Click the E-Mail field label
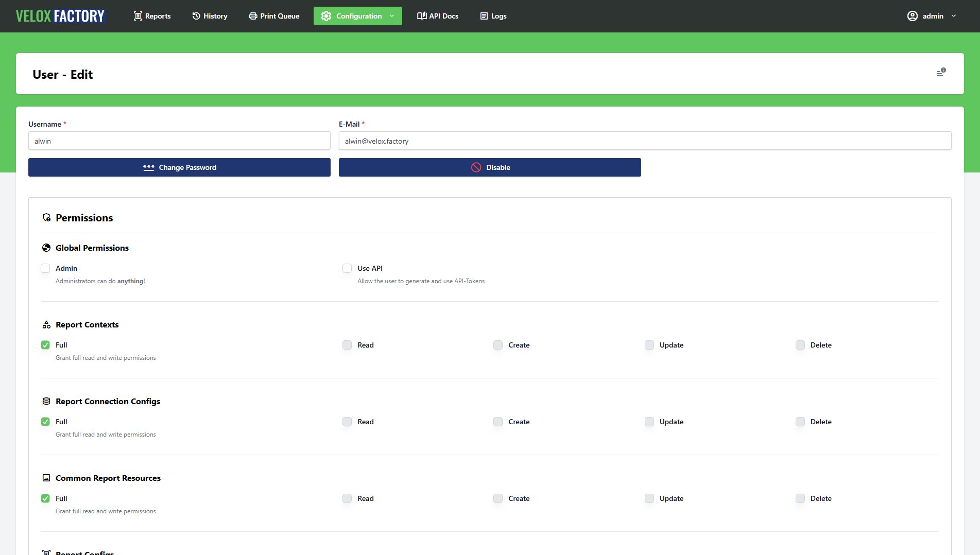The width and height of the screenshot is (980, 555). click(x=349, y=124)
